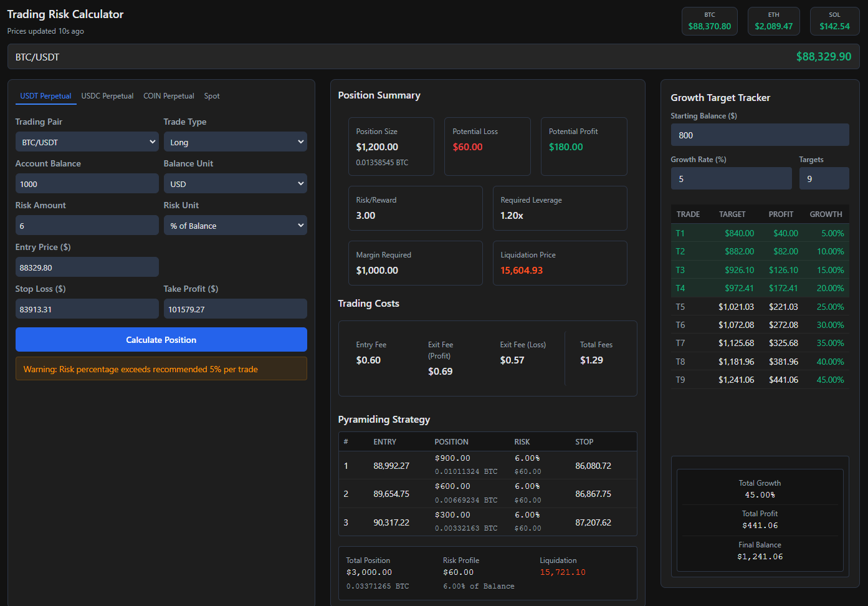Switch to the USDC Perpetual tab
This screenshot has width=868, height=606.
[x=107, y=96]
